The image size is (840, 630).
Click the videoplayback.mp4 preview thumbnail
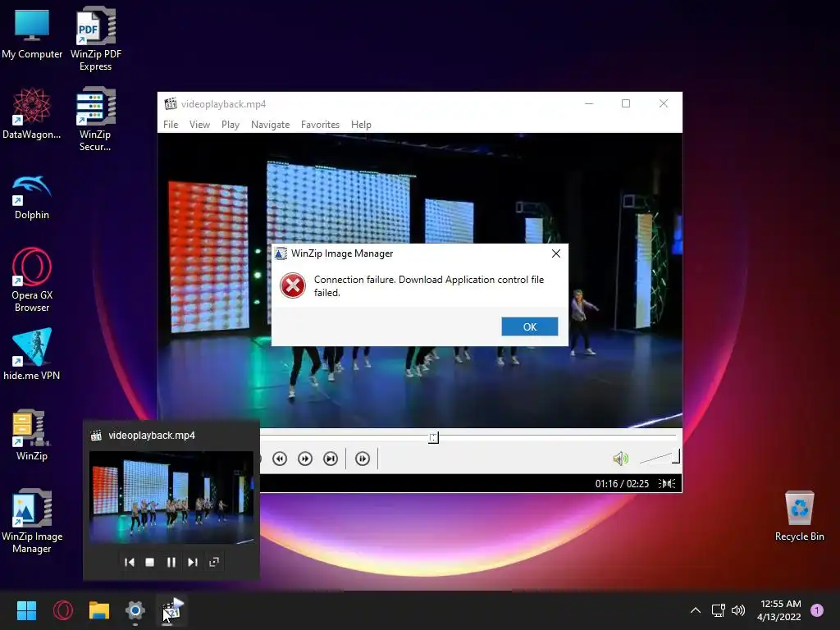click(171, 498)
